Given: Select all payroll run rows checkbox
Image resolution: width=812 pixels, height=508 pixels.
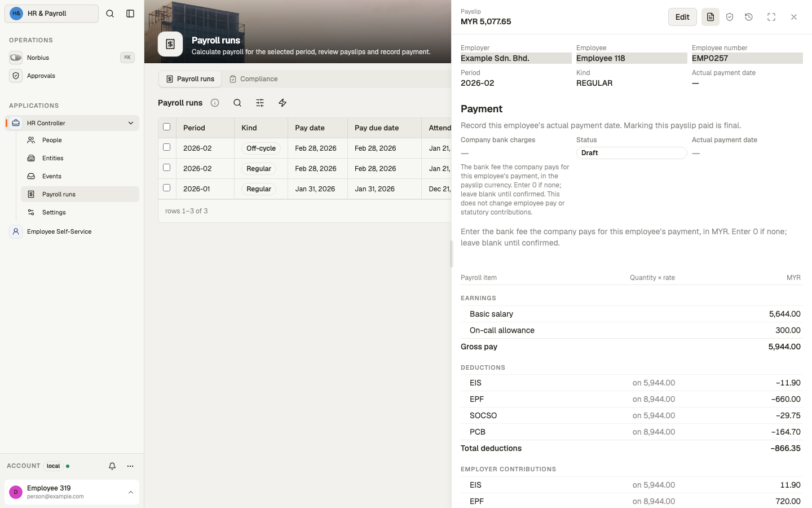Looking at the screenshot, I should (x=166, y=127).
